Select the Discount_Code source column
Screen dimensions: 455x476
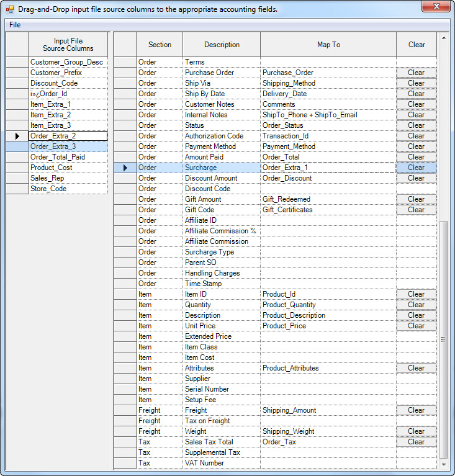(68, 83)
